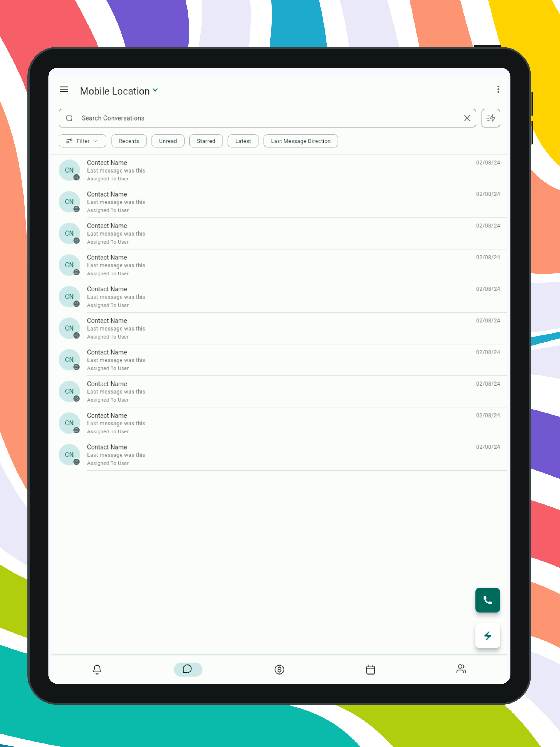Focus the Search Conversations input field

tap(267, 118)
